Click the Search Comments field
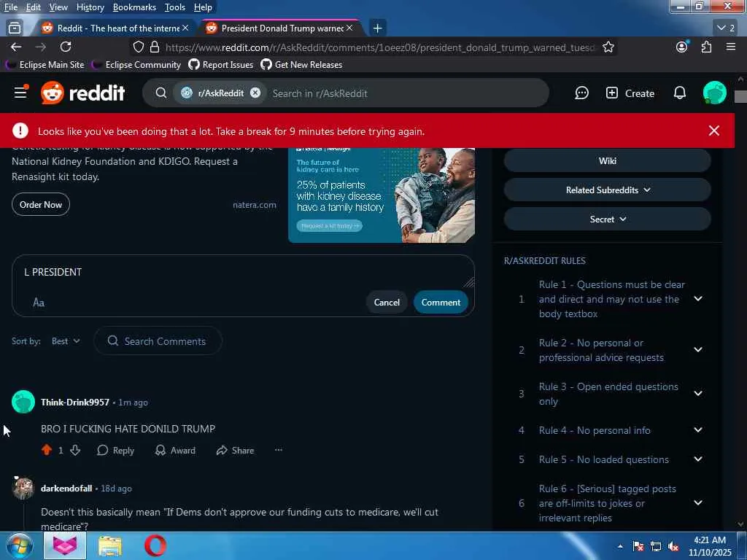747x560 pixels. point(158,341)
